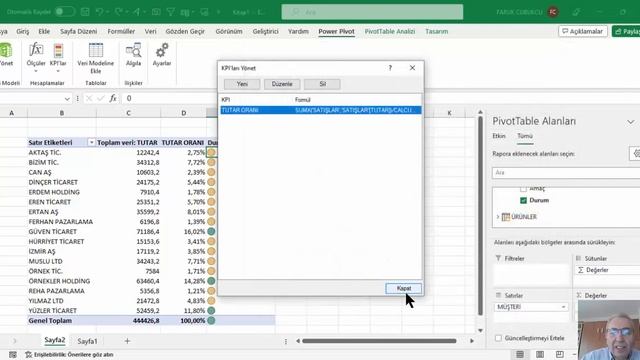This screenshot has height=360, width=640.
Task: Click the undo arrow in the title bar
Action: click(x=100, y=12)
